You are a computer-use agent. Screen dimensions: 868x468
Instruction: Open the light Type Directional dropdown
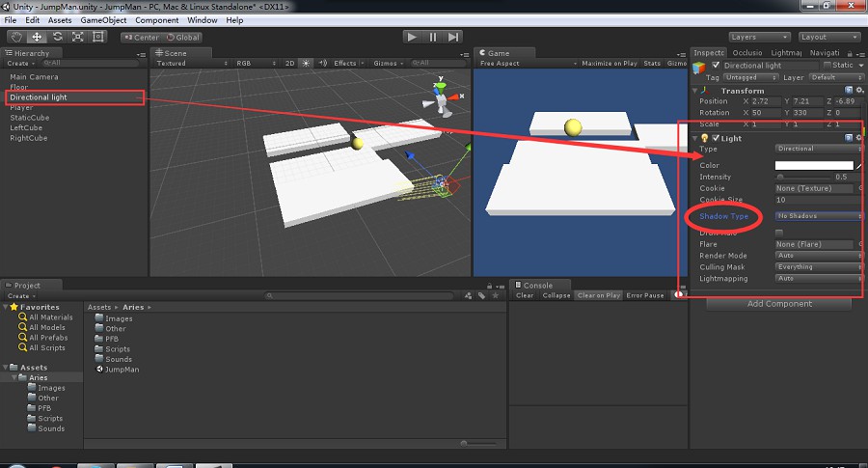pos(819,149)
